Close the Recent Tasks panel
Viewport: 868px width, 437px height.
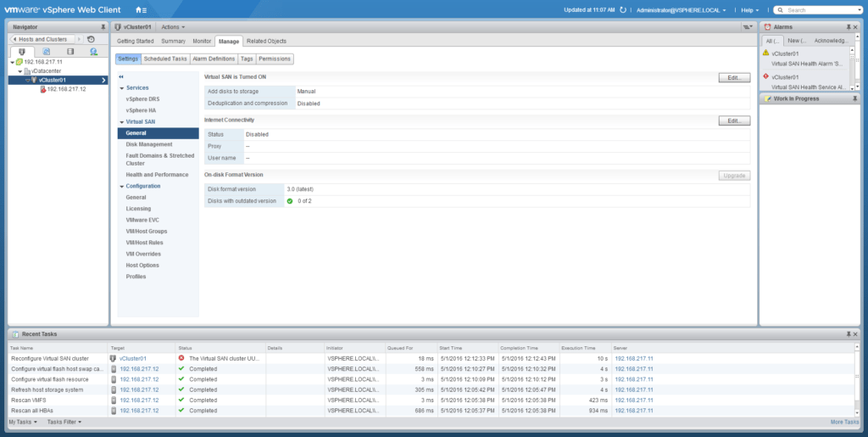tap(855, 334)
